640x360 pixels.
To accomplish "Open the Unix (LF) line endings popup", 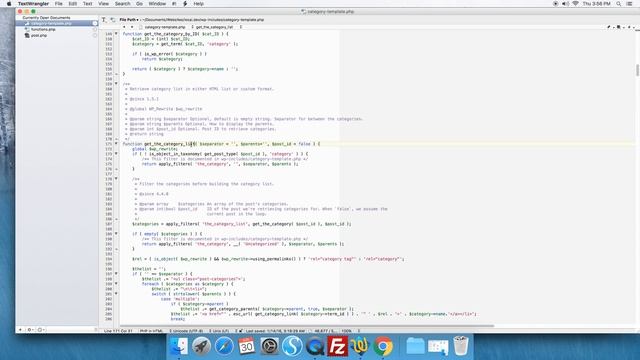I will [x=220, y=331].
